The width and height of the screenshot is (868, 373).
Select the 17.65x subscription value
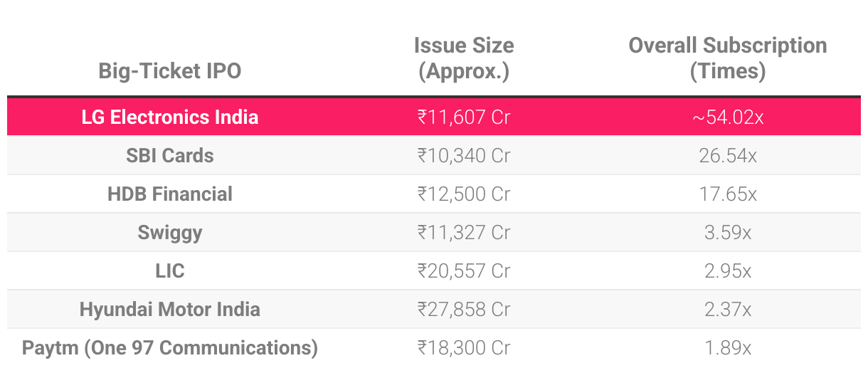(727, 194)
